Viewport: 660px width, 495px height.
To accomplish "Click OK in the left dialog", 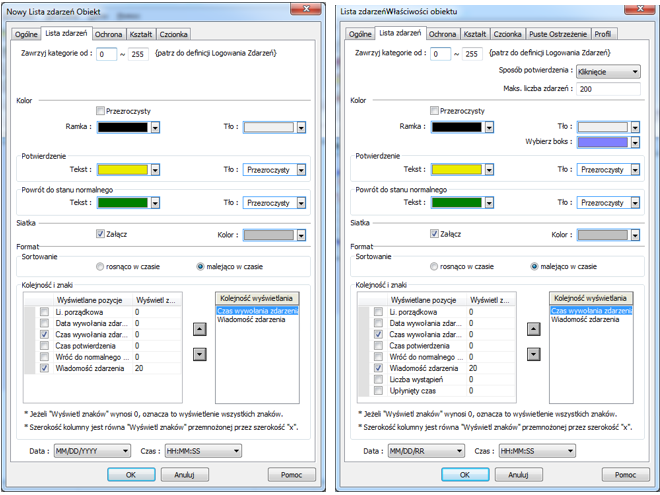I will [131, 475].
